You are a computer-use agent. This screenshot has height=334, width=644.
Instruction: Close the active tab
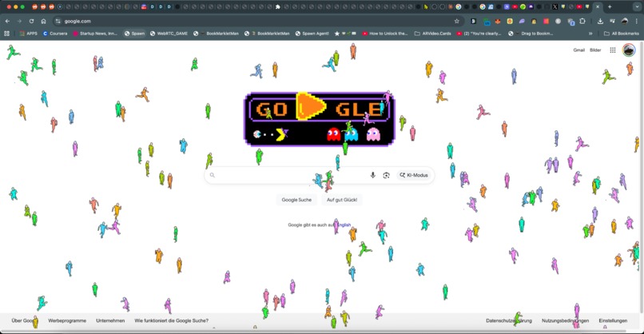pos(598,6)
